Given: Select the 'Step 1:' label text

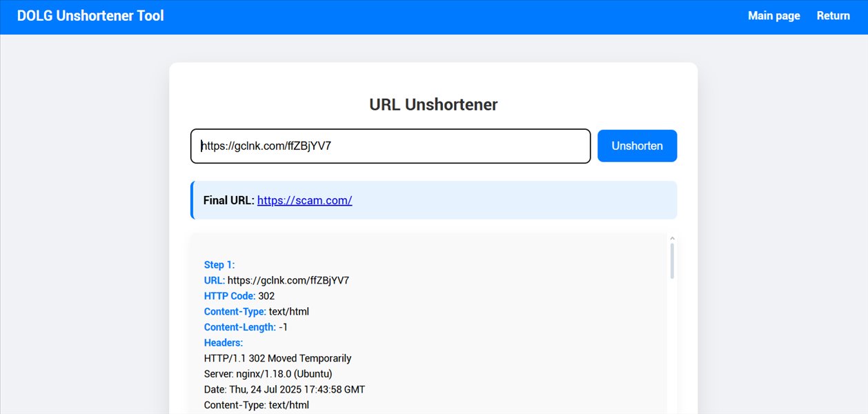Looking at the screenshot, I should [219, 264].
